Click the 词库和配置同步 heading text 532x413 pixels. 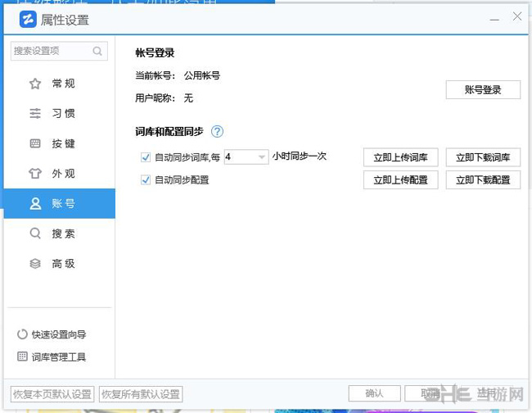[x=169, y=131]
